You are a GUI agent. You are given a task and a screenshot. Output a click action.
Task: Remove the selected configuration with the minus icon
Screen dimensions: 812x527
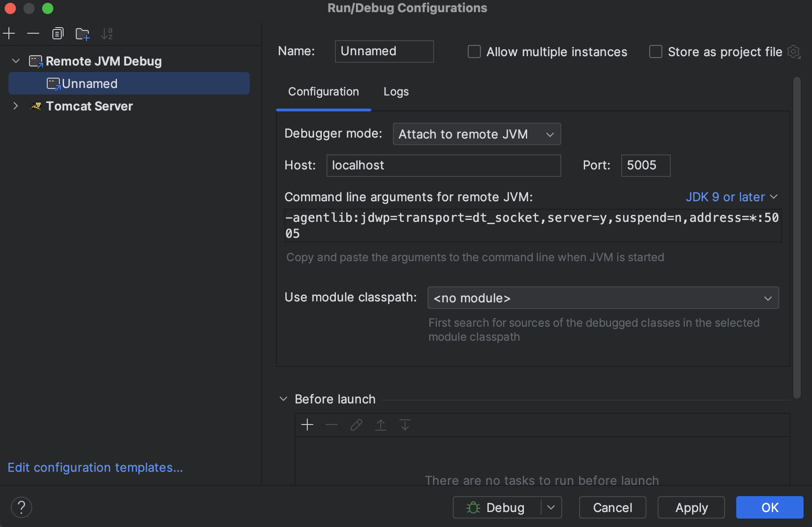coord(33,34)
